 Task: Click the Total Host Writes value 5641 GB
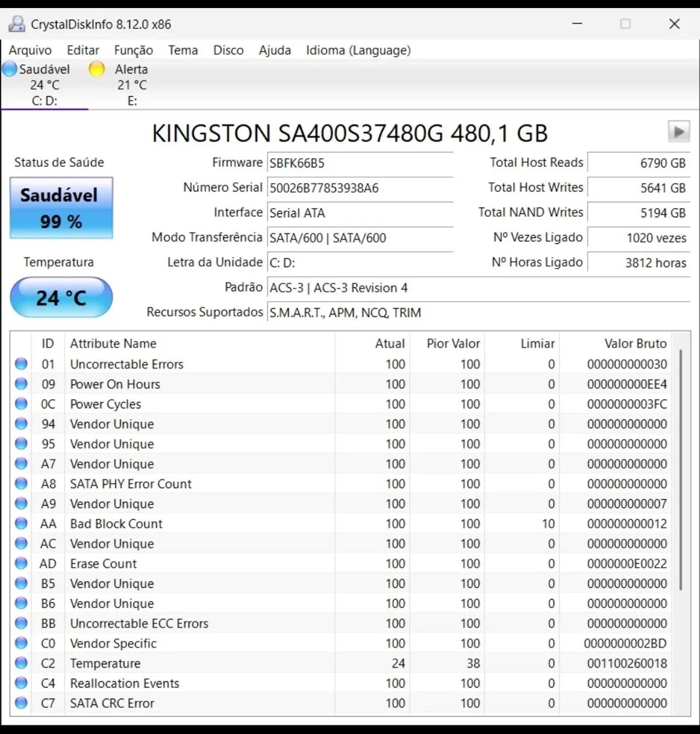pyautogui.click(x=639, y=188)
